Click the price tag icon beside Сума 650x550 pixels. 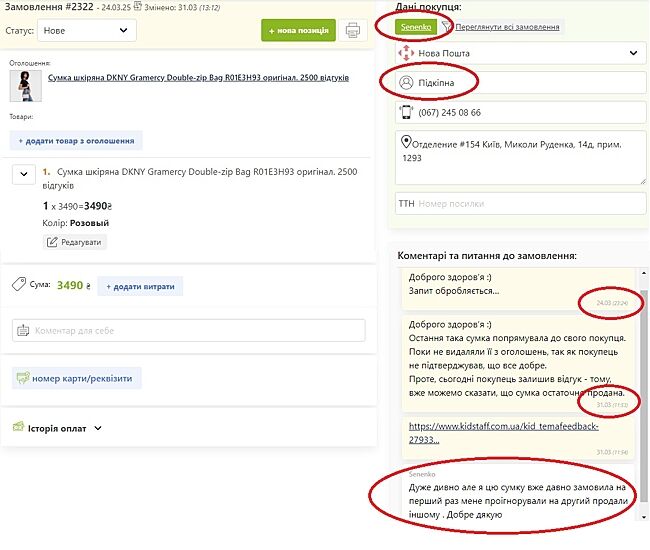click(18, 285)
